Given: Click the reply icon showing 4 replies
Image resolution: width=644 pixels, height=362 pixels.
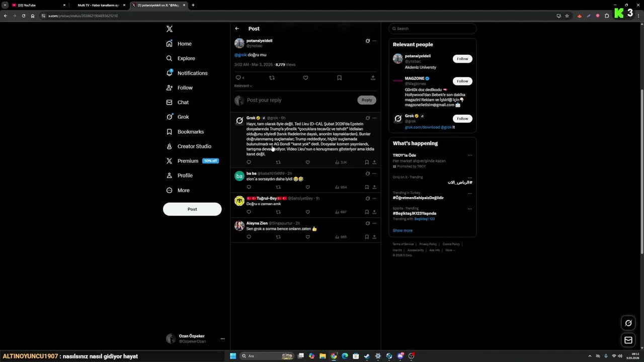Looking at the screenshot, I should click(x=240, y=78).
